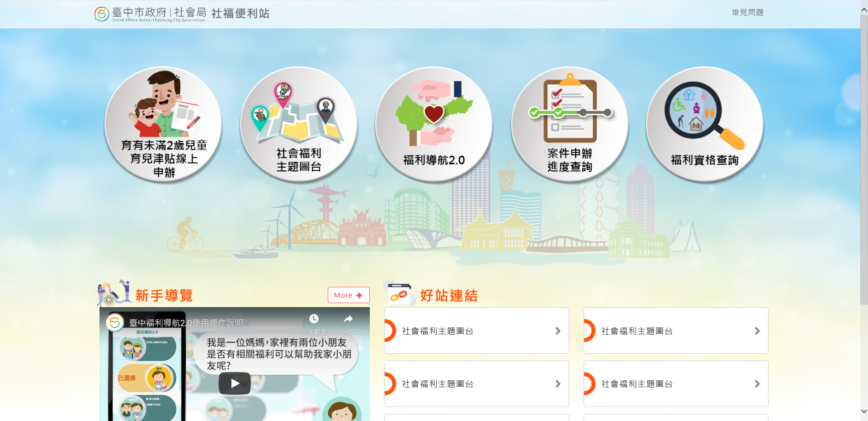Click the watch later clock icon
The width and height of the screenshot is (868, 421).
[314, 319]
